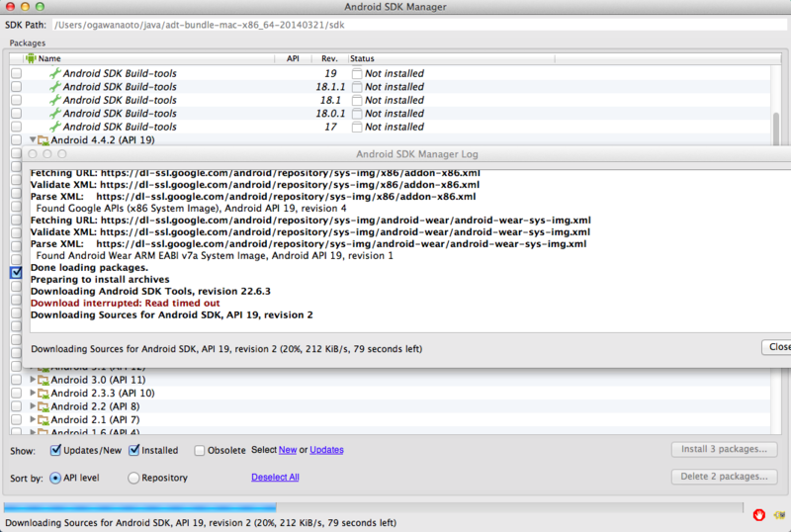Select the API level sort radio button
Image resolution: width=791 pixels, height=532 pixels.
55,478
